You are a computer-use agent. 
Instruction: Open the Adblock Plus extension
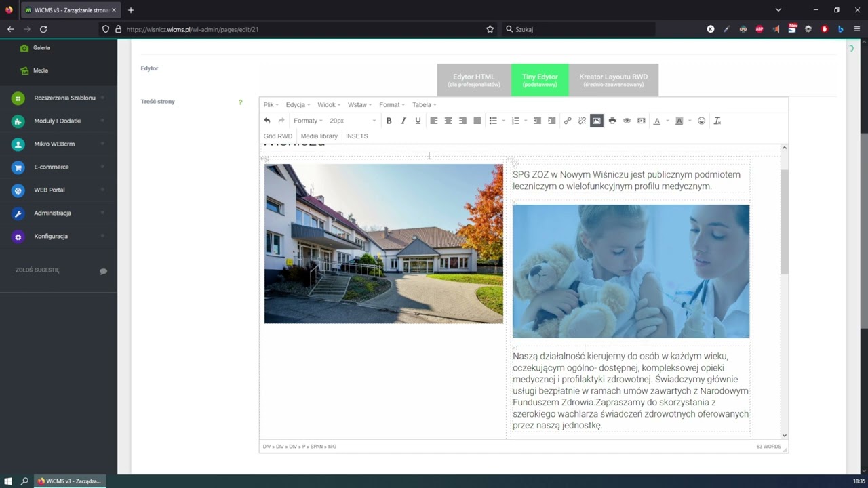(x=759, y=29)
